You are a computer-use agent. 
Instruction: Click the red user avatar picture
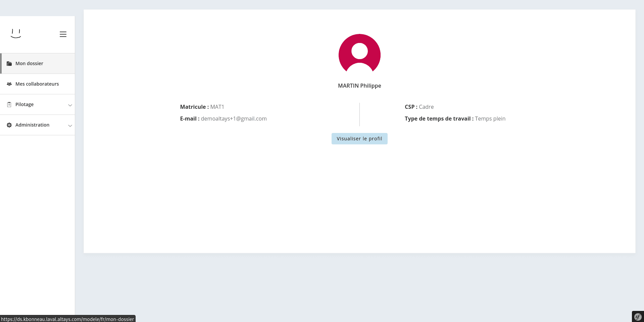point(359,54)
